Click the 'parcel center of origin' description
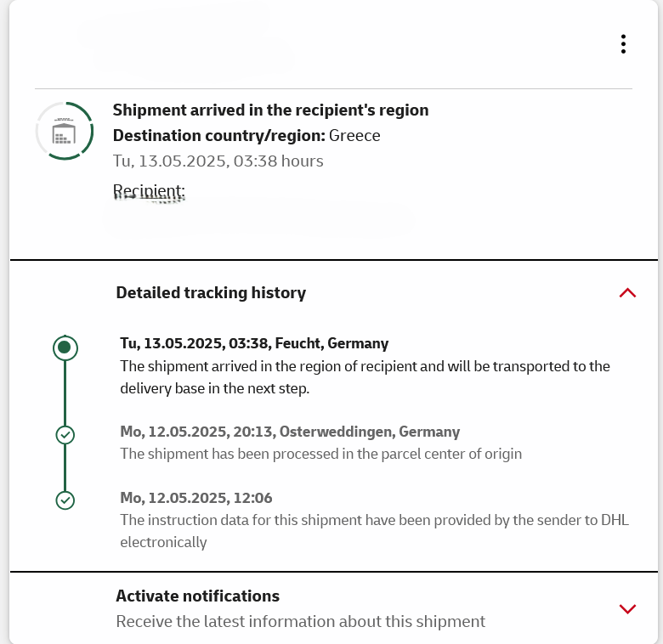663x644 pixels. click(x=320, y=454)
